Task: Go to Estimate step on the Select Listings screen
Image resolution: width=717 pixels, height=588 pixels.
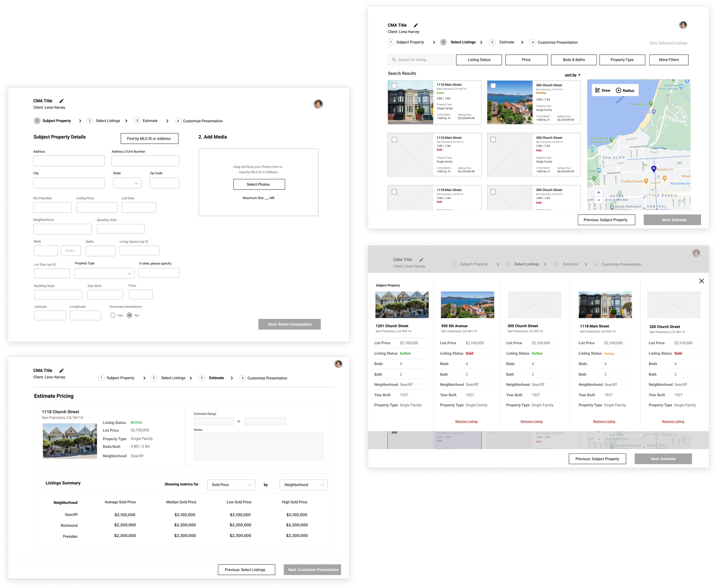Action: coord(502,42)
